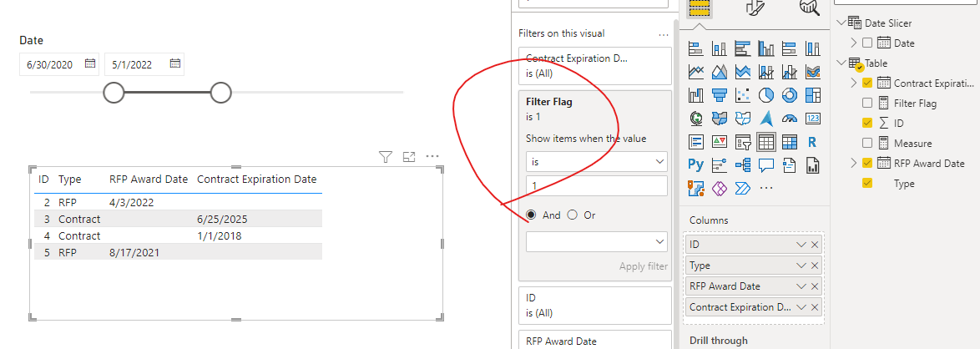
Task: Select the Gauge visual
Action: pyautogui.click(x=790, y=119)
